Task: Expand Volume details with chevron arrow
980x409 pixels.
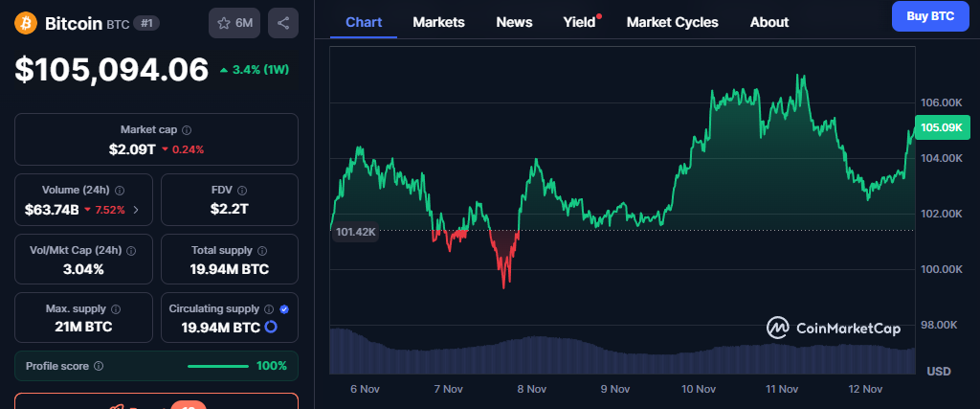Action: pyautogui.click(x=135, y=209)
